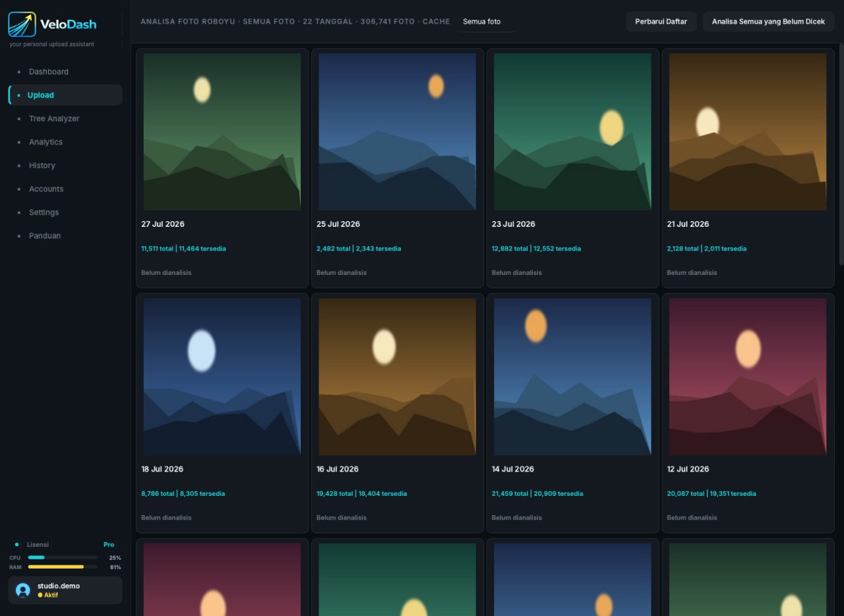Click the 14 Jul 2026 date label
Image resolution: width=844 pixels, height=616 pixels.
pos(513,469)
